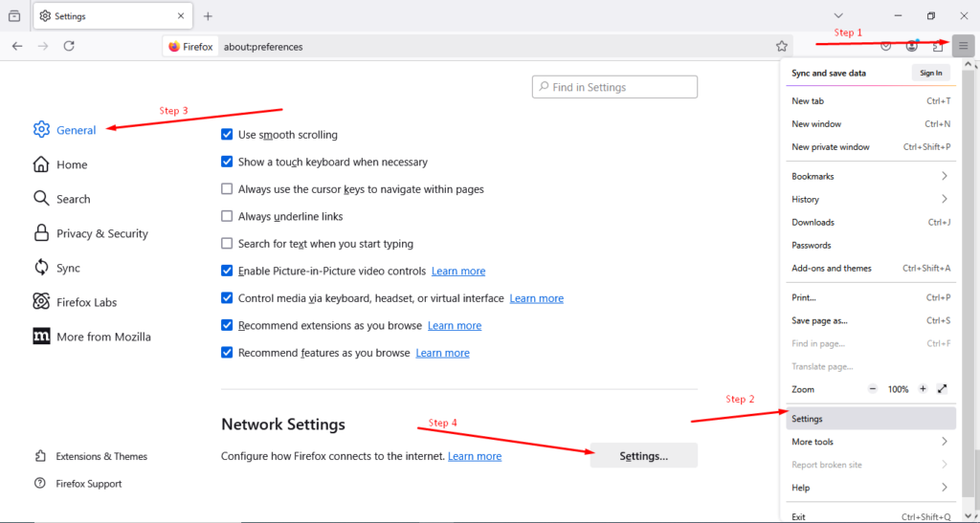Click the Find in Settings search box
980x523 pixels.
click(x=614, y=87)
